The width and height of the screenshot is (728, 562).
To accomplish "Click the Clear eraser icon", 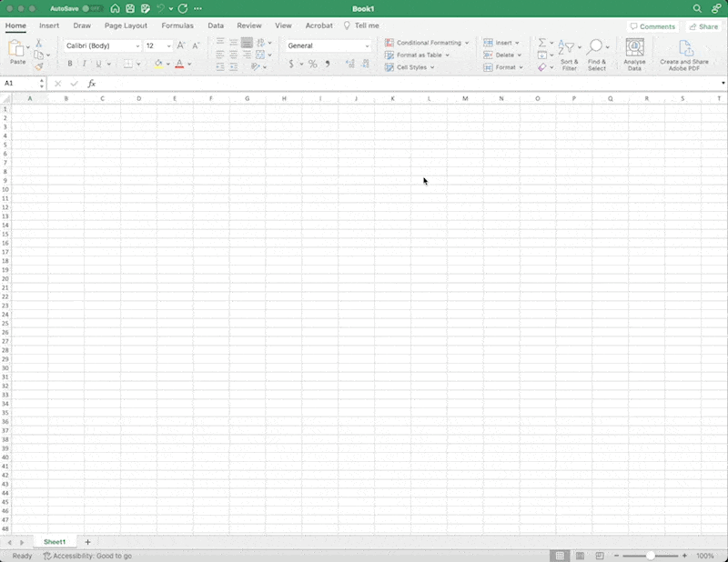I will (x=541, y=67).
